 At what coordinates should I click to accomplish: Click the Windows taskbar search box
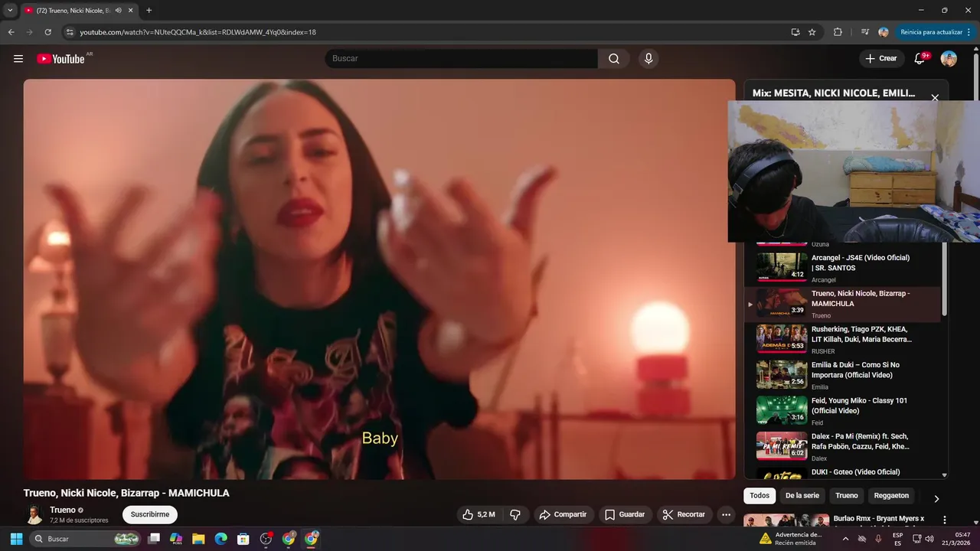87,539
